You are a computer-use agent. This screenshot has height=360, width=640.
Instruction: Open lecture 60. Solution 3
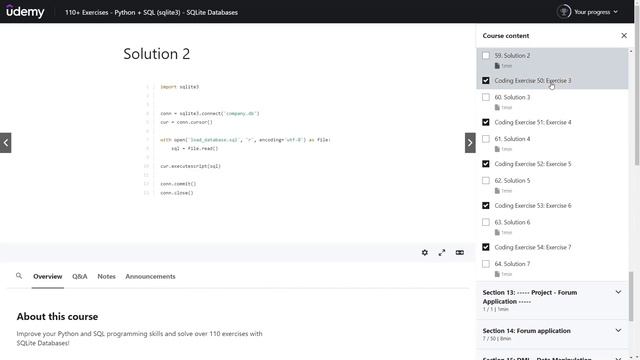(x=512, y=97)
